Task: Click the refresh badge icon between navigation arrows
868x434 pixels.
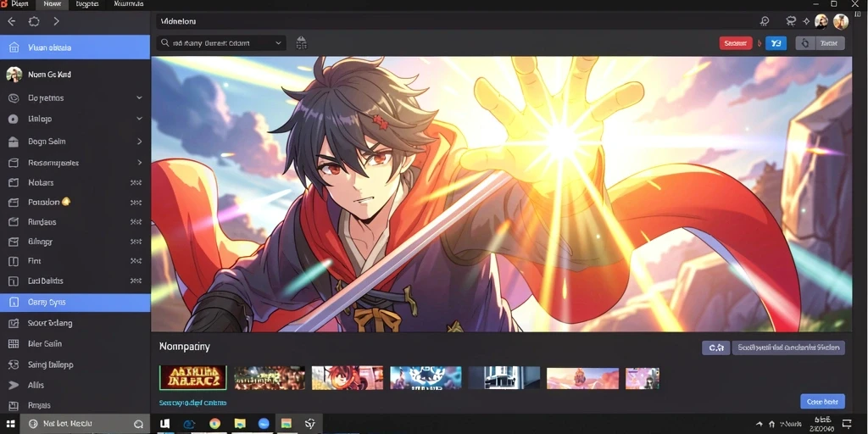Action: pyautogui.click(x=34, y=21)
